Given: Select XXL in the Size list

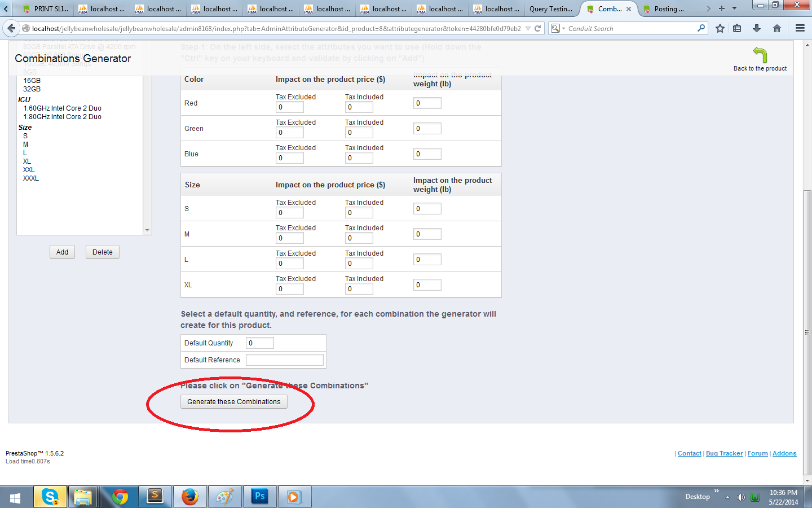Looking at the screenshot, I should tap(29, 170).
